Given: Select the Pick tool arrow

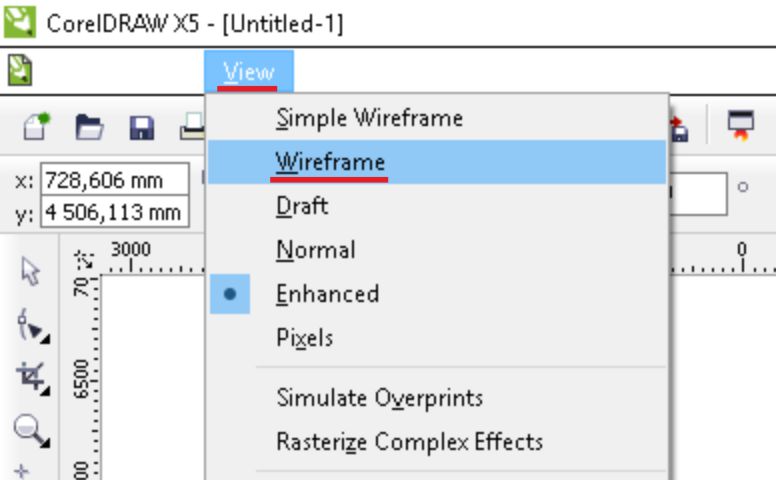Looking at the screenshot, I should (32, 272).
